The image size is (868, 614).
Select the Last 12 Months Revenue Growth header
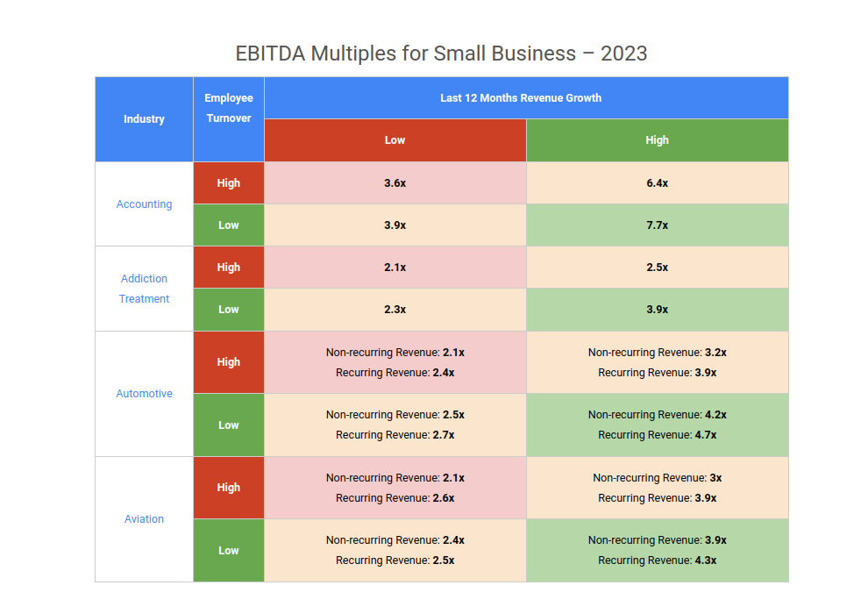[521, 98]
